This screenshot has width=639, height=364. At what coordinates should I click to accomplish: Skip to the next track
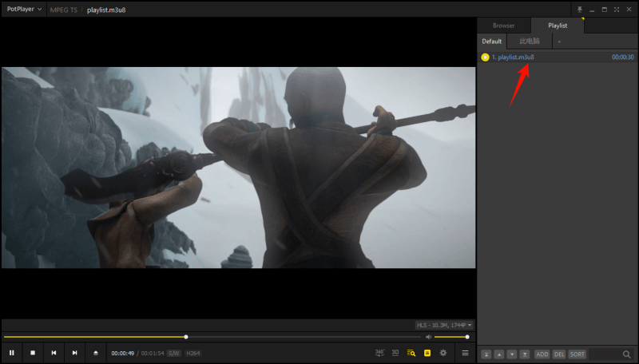tap(74, 353)
